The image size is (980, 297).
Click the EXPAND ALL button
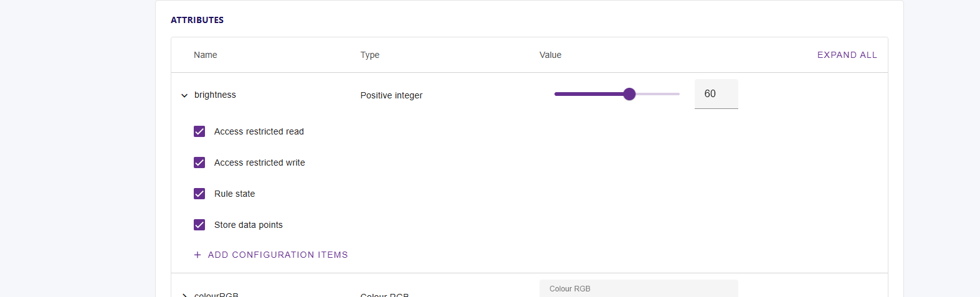pos(847,55)
